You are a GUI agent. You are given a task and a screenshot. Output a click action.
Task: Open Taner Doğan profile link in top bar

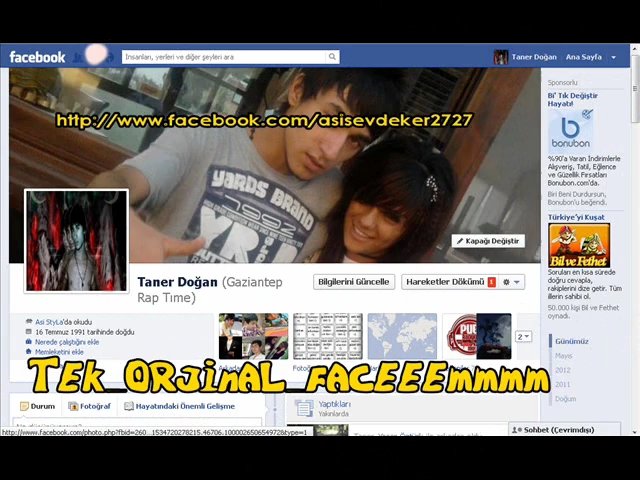tap(534, 57)
